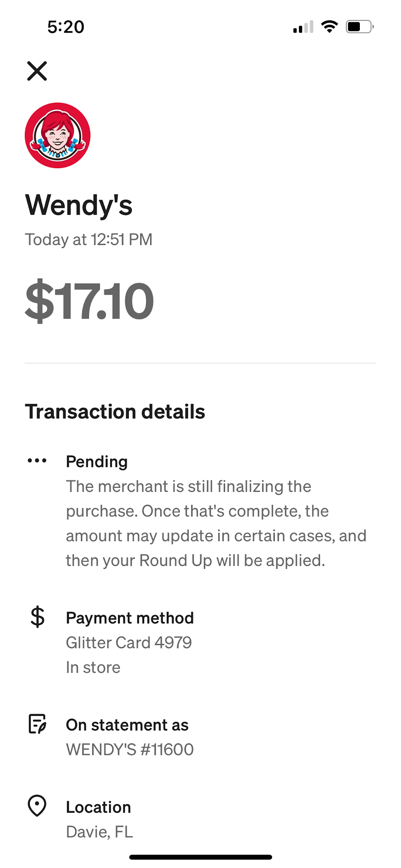This screenshot has height=868, width=401.
Task: Tap the Pending status ellipsis icon
Action: point(37,461)
